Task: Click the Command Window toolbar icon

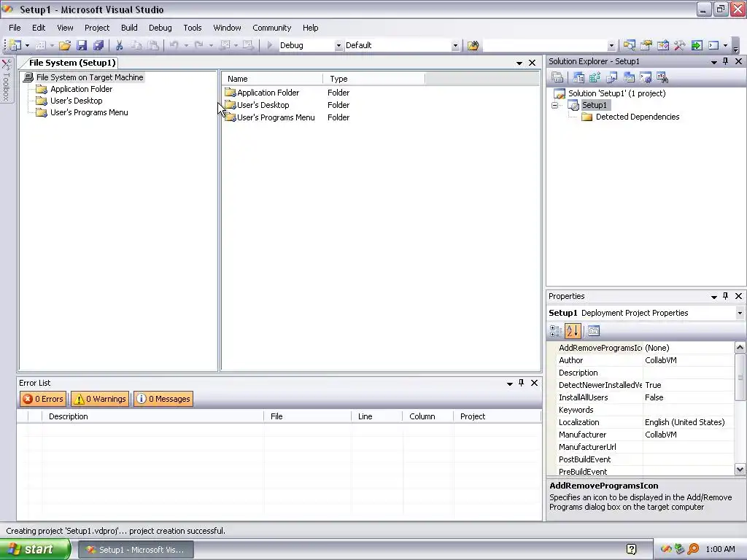Action: [713, 45]
